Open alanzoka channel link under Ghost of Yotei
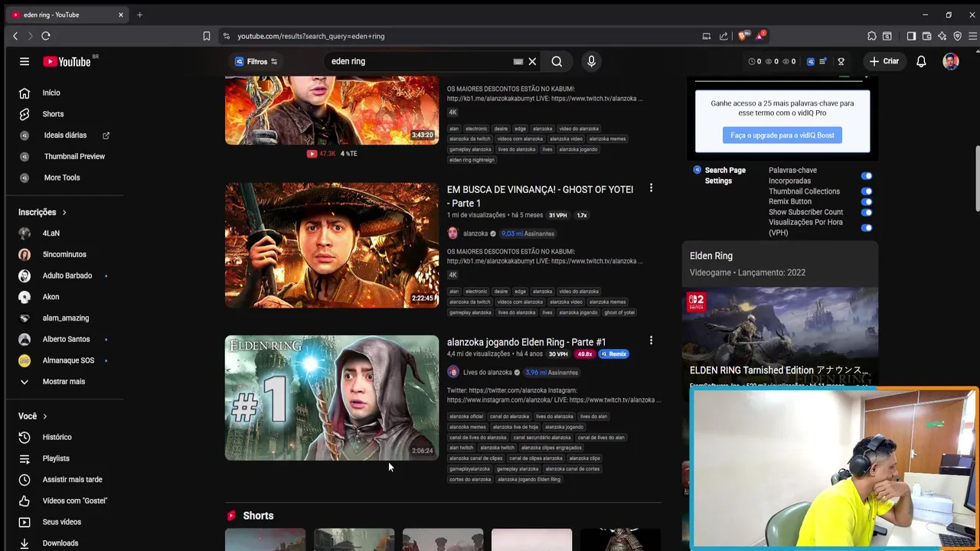The width and height of the screenshot is (980, 551). [475, 233]
